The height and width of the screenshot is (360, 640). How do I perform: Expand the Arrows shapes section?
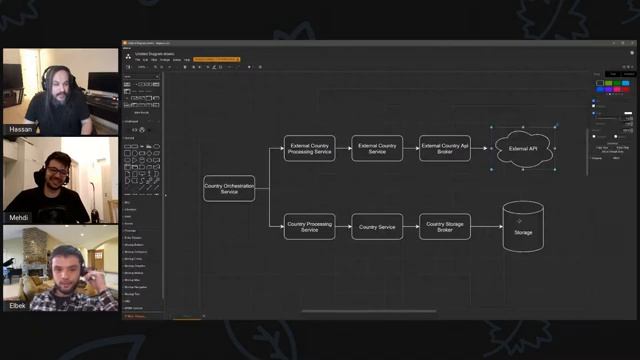(x=129, y=224)
